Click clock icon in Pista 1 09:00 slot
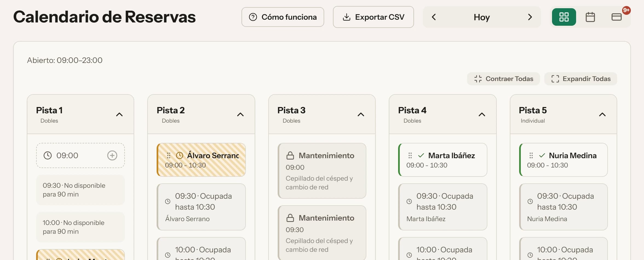This screenshot has width=644, height=260. (47, 155)
